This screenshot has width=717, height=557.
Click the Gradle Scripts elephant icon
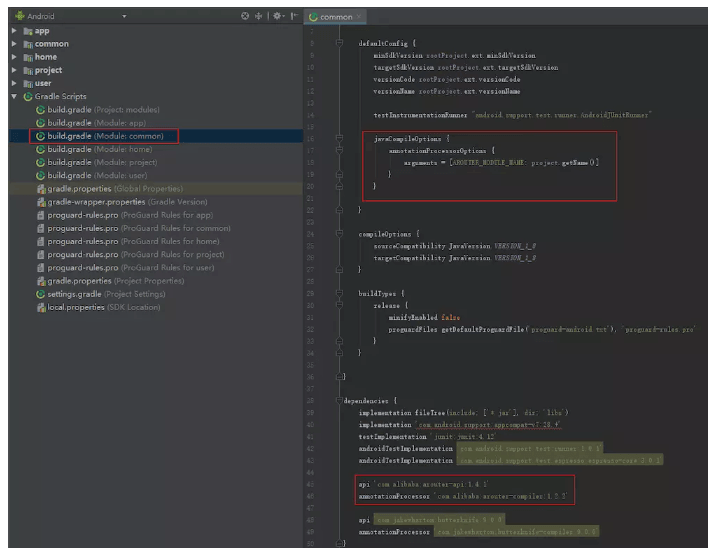27,97
